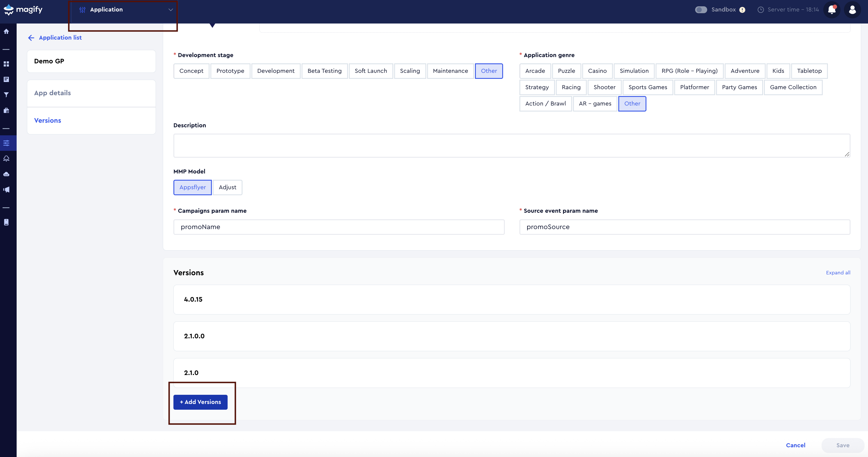Screen dimensions: 868x457
Task: Select the highlighted settings sliders sidebar icon
Action: (6, 143)
